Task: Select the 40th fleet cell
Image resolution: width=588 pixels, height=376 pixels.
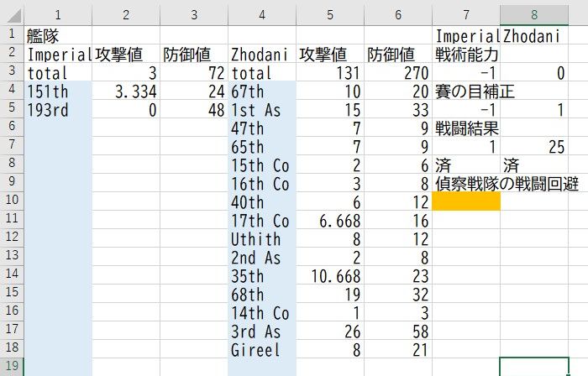Action: pos(262,201)
